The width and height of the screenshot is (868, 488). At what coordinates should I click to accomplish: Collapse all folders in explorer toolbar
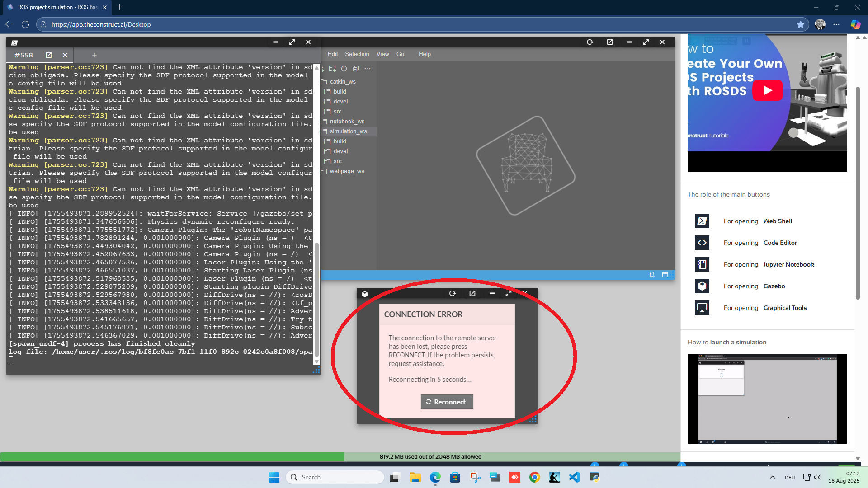tap(356, 69)
